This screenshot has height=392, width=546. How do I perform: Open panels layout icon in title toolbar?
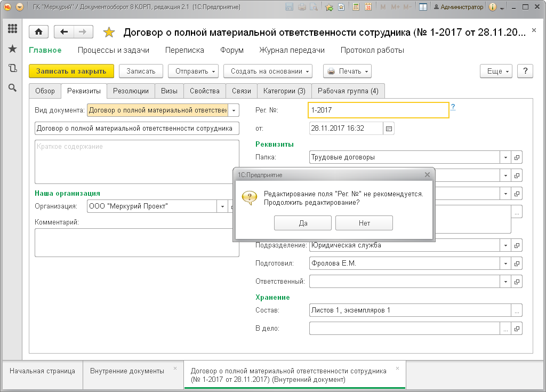(x=423, y=7)
